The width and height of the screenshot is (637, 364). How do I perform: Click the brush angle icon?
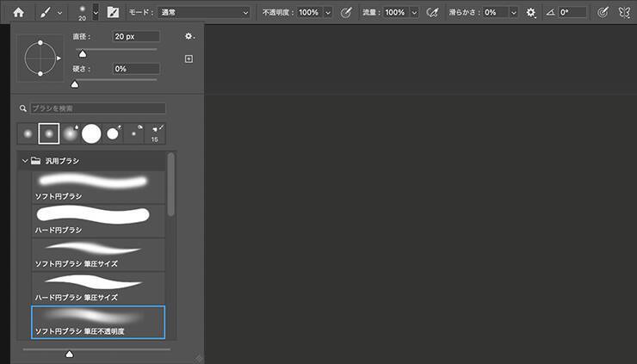(x=550, y=12)
